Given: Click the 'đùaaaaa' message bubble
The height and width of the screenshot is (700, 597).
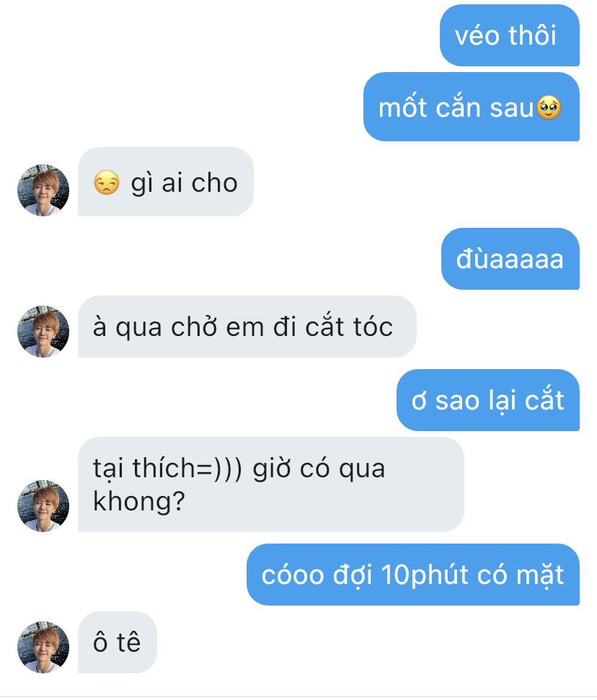Looking at the screenshot, I should pos(510,259).
